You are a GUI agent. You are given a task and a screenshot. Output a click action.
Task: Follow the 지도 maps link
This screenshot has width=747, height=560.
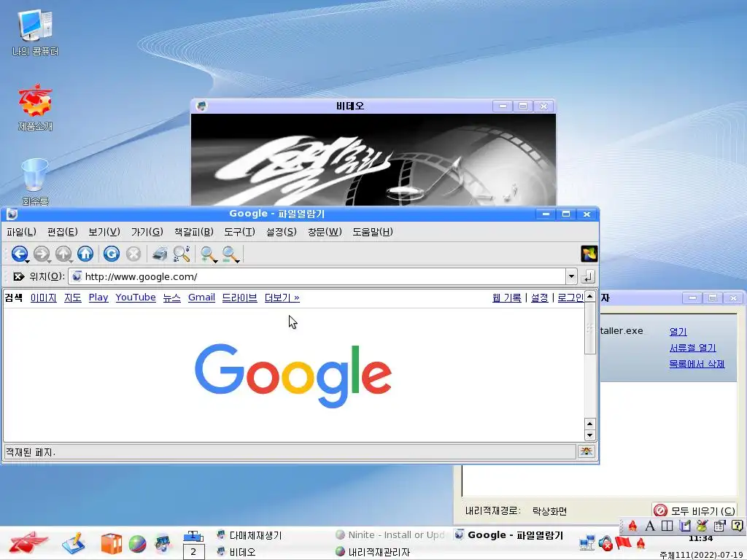click(72, 297)
